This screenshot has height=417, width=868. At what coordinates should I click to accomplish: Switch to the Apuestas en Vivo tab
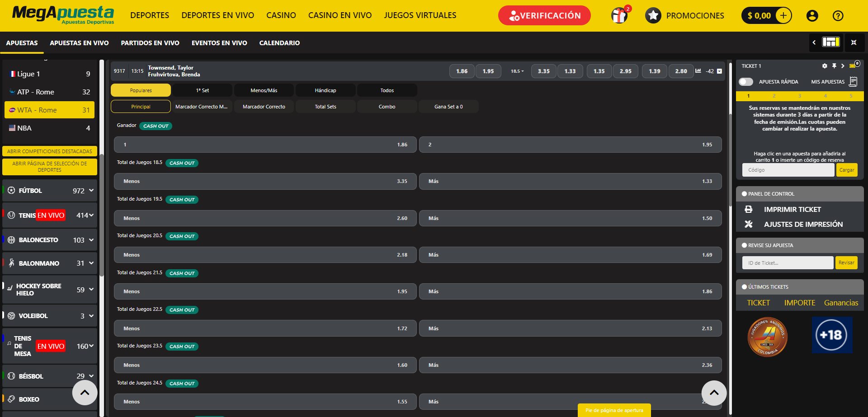coord(79,43)
